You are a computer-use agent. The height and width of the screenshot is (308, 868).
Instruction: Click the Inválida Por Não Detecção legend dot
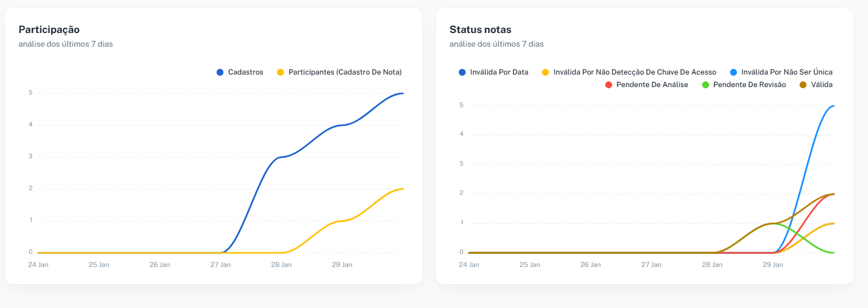(x=545, y=72)
